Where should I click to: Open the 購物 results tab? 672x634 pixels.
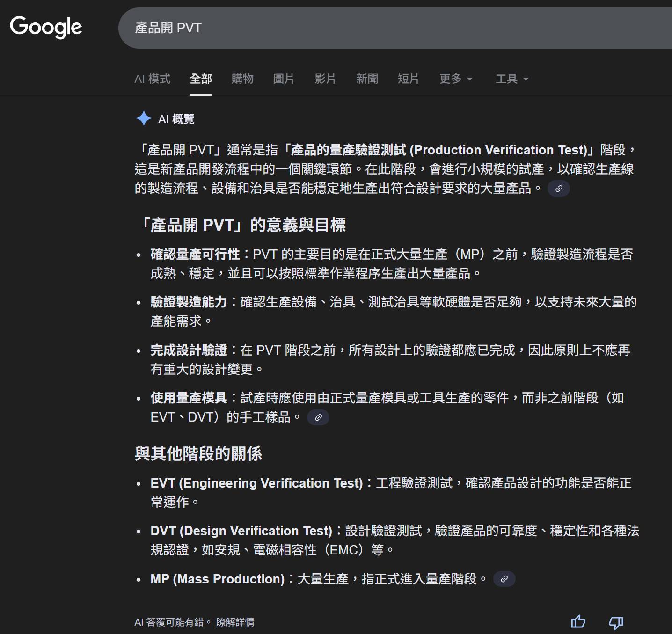[x=242, y=79]
